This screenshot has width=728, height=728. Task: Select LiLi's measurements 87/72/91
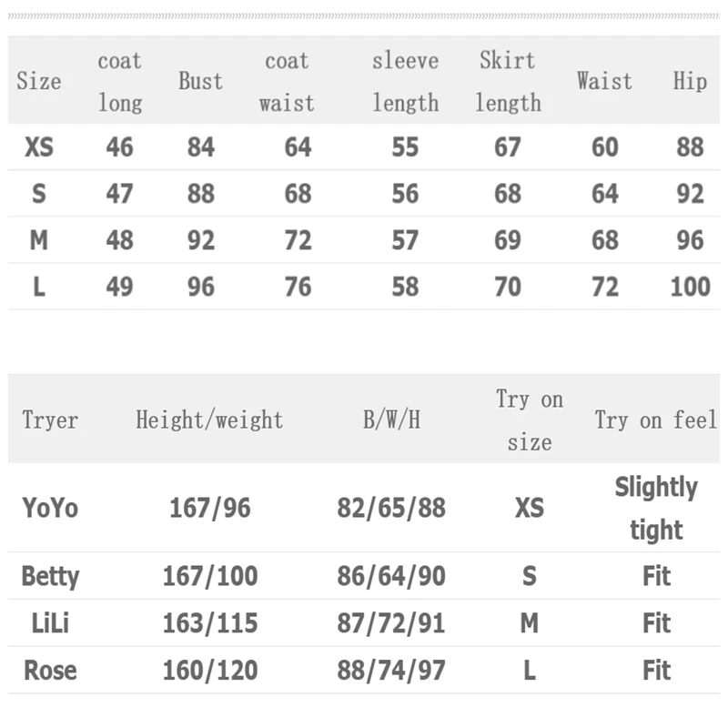click(391, 623)
